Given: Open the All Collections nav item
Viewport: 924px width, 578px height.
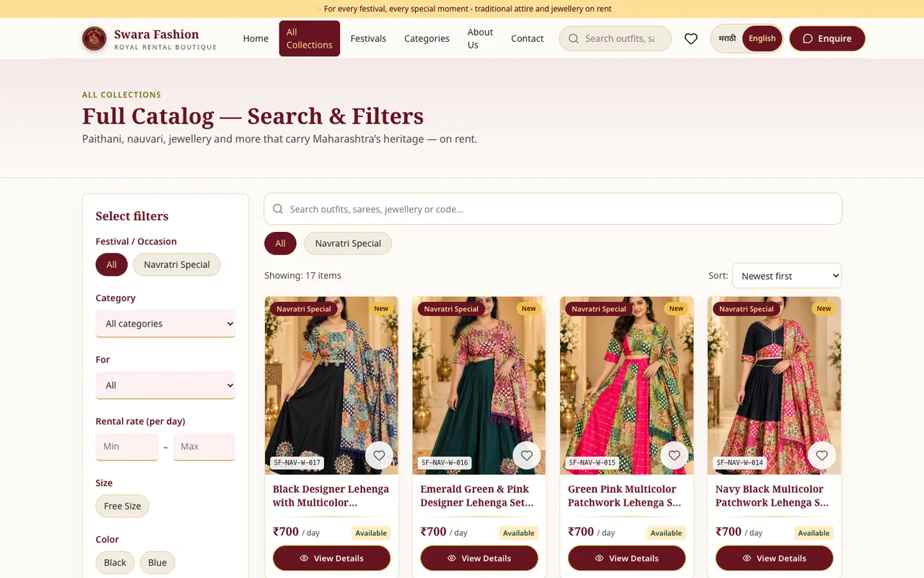Looking at the screenshot, I should click(310, 38).
